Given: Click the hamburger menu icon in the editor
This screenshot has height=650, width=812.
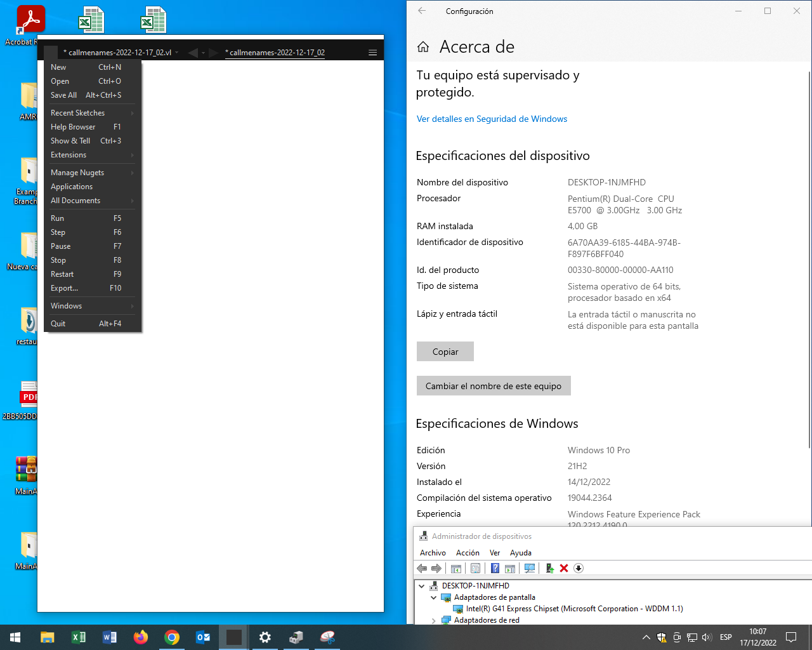Looking at the screenshot, I should (x=373, y=53).
